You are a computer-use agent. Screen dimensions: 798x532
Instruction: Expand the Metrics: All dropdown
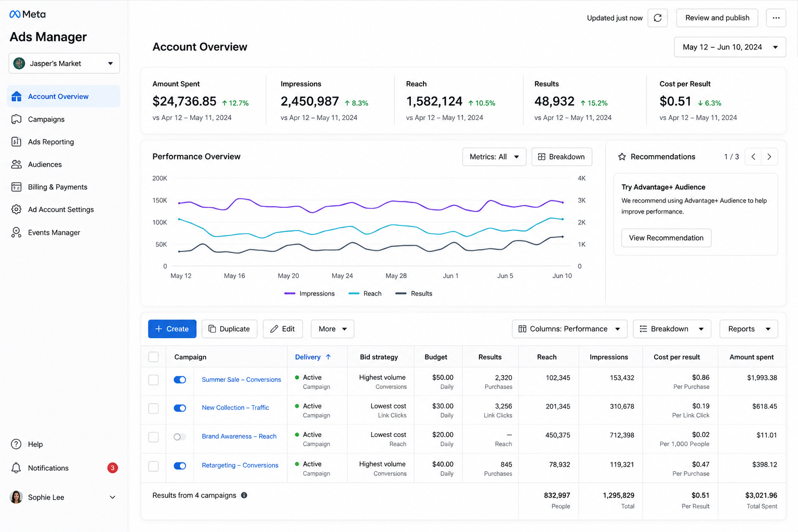click(494, 156)
